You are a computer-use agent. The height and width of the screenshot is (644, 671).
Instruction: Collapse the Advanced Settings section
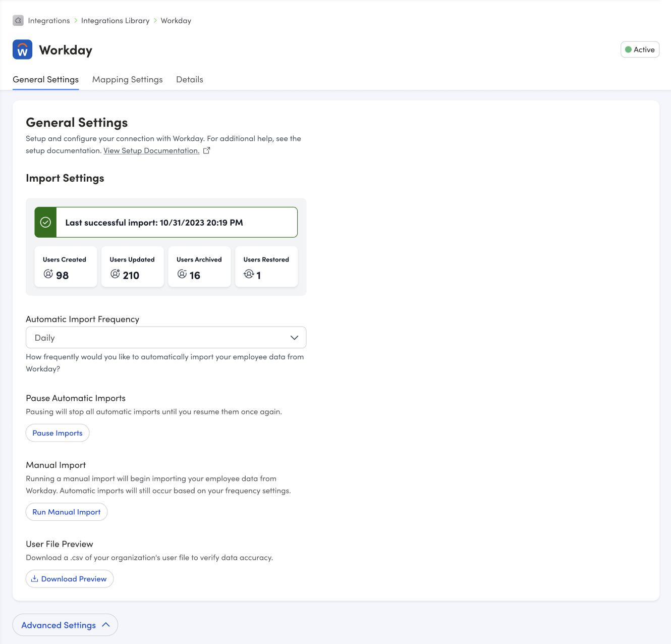65,625
